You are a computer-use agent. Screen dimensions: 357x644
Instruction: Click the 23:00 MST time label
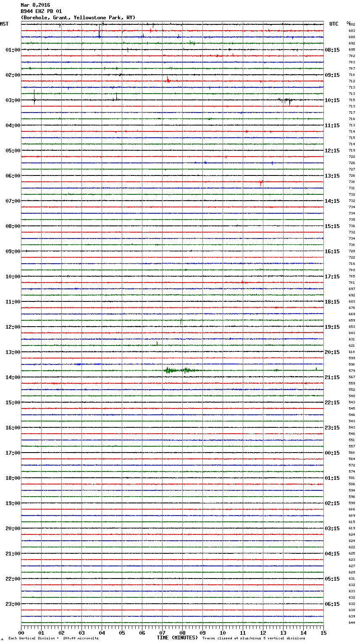click(x=13, y=604)
